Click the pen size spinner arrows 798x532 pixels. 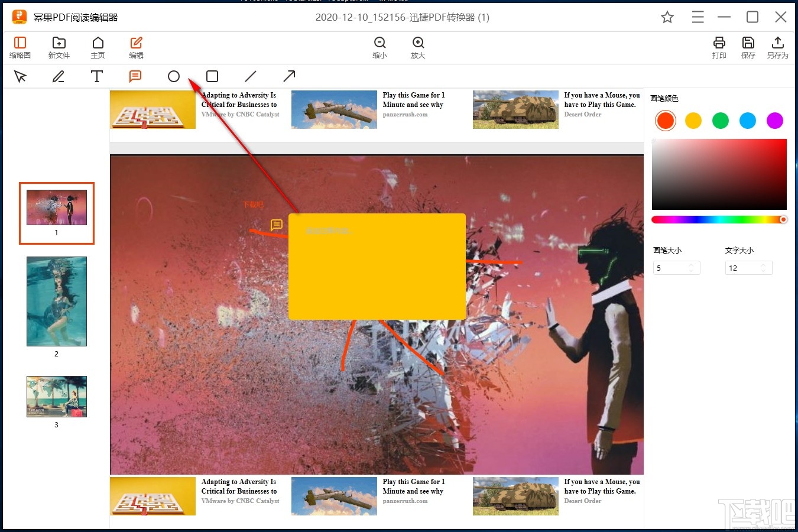click(x=691, y=268)
